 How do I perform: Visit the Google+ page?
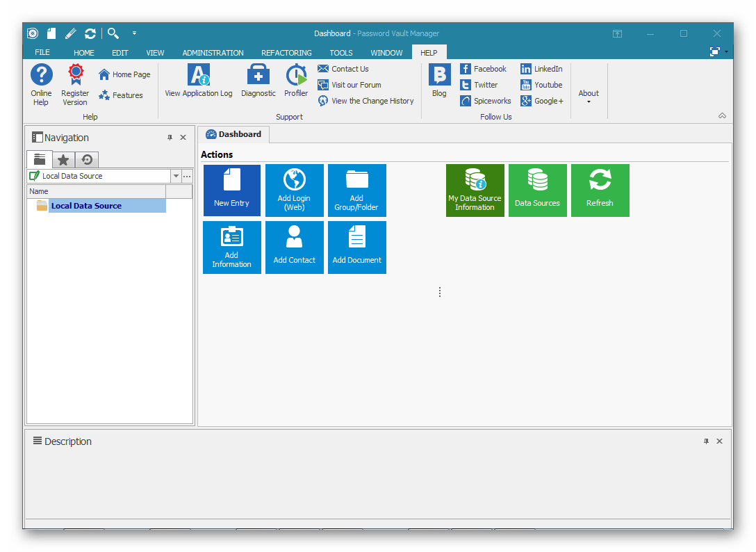pyautogui.click(x=542, y=101)
